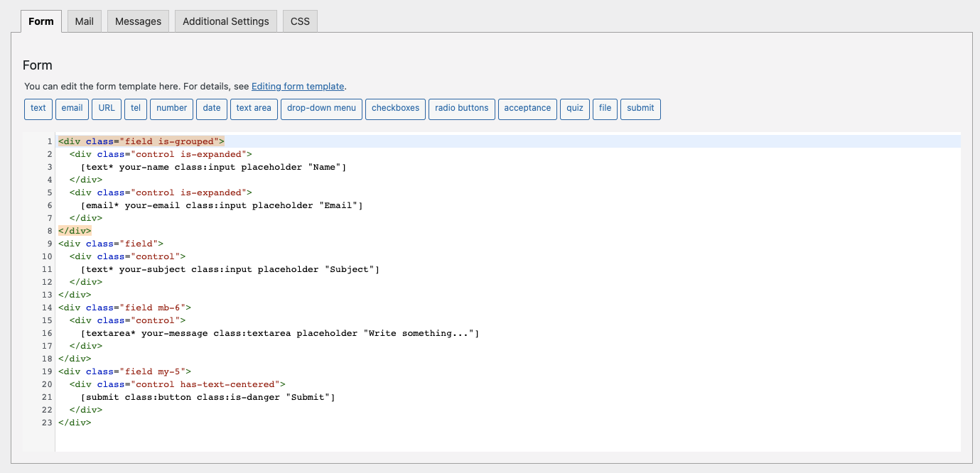Insert a tel field tag
This screenshot has height=473, width=980.
(136, 109)
